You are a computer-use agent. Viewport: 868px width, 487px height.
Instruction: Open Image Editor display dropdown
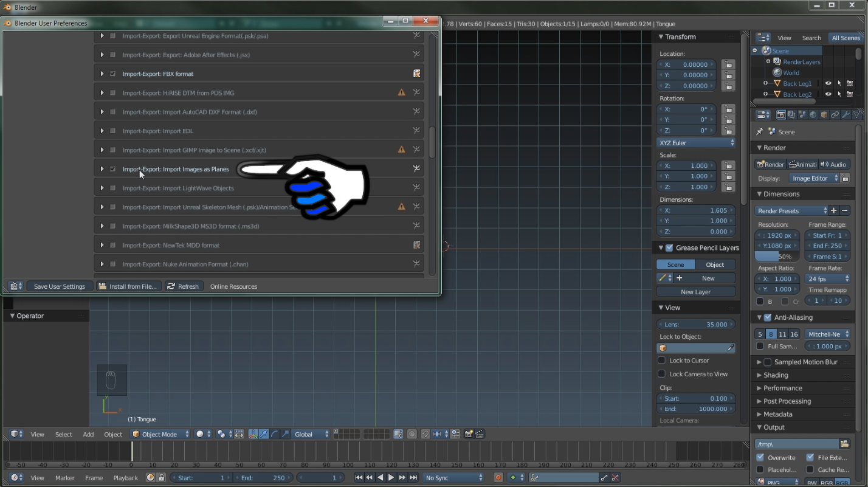point(814,178)
